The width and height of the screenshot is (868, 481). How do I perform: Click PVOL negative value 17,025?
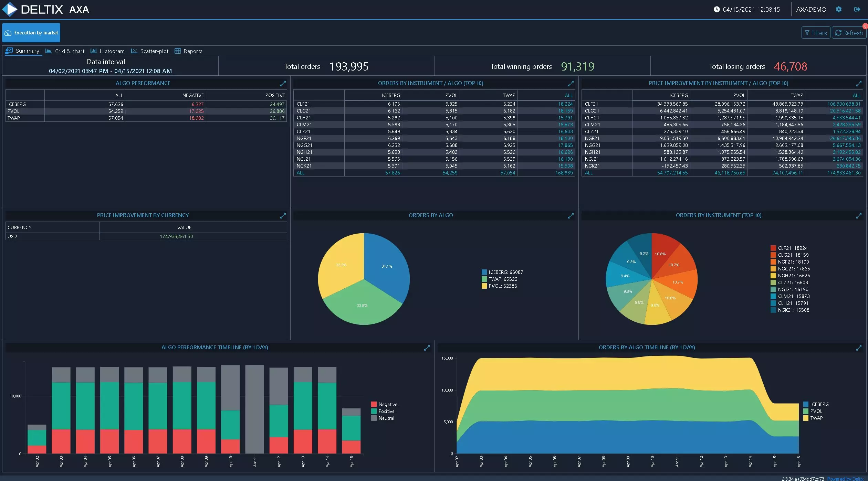(196, 111)
